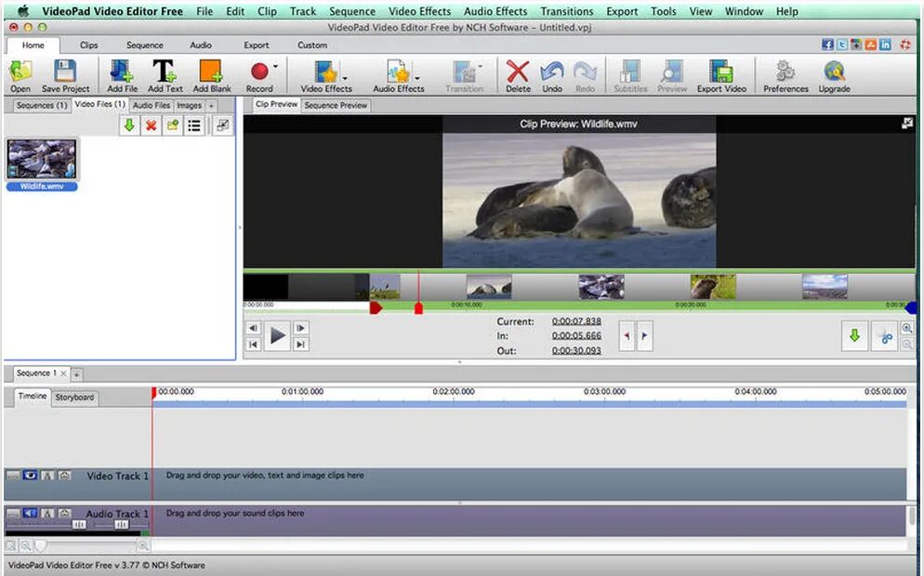This screenshot has height=576, width=924.
Task: Click the leftmost button on Audio Track 1 header
Action: click(13, 514)
